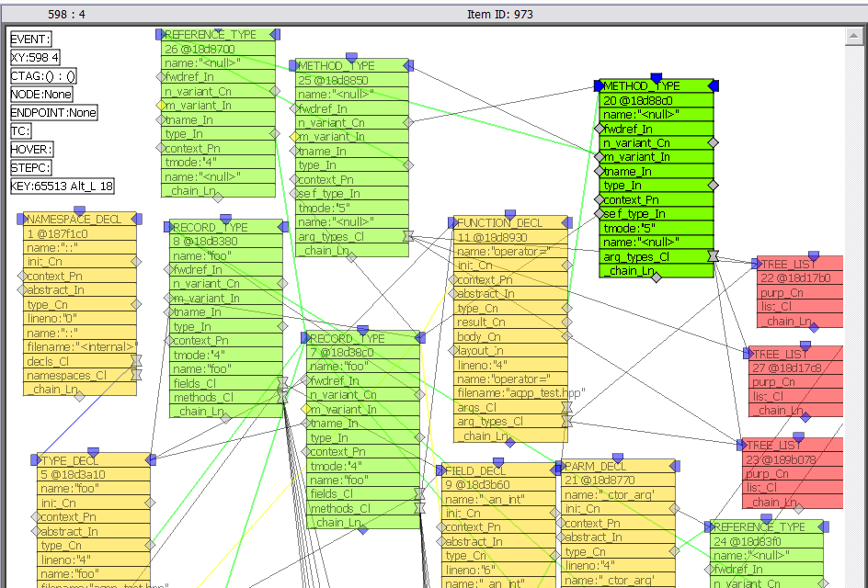Click blue triangle atop TREE_LIST 22 node
868x588 pixels.
click(813, 255)
